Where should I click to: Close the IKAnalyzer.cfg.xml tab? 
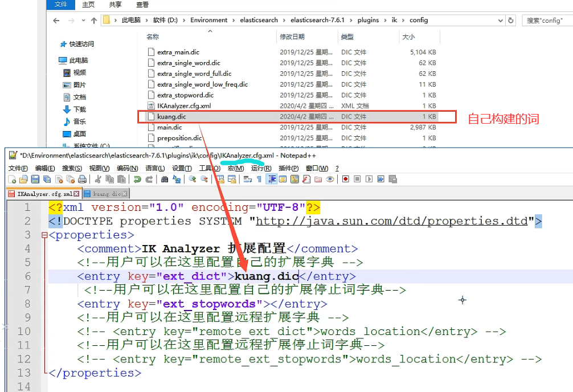click(x=76, y=194)
